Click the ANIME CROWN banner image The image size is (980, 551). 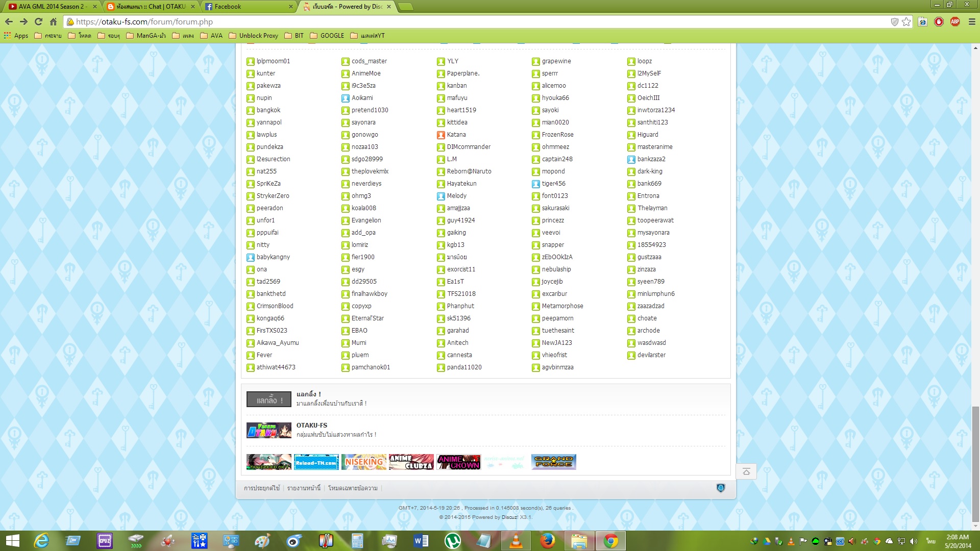(458, 462)
